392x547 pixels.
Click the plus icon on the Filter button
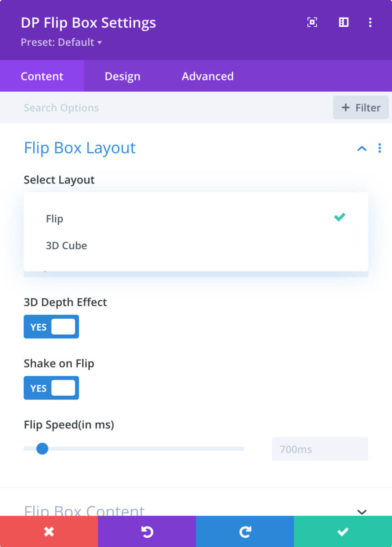pos(345,108)
